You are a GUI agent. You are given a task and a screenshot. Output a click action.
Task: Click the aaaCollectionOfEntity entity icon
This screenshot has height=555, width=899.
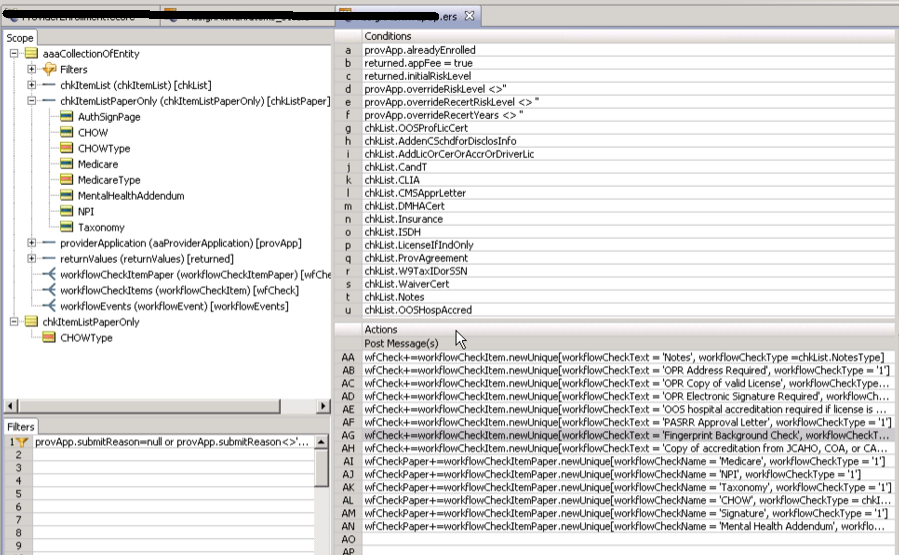[32, 53]
